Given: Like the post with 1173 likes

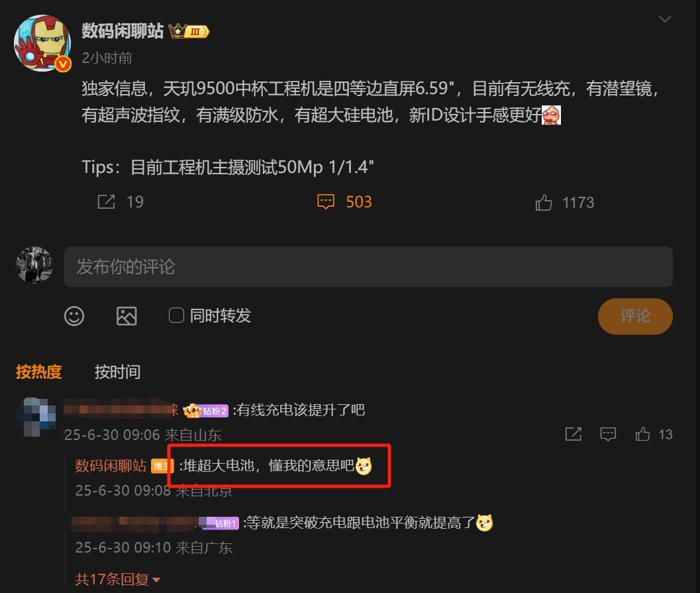Looking at the screenshot, I should 544,203.
